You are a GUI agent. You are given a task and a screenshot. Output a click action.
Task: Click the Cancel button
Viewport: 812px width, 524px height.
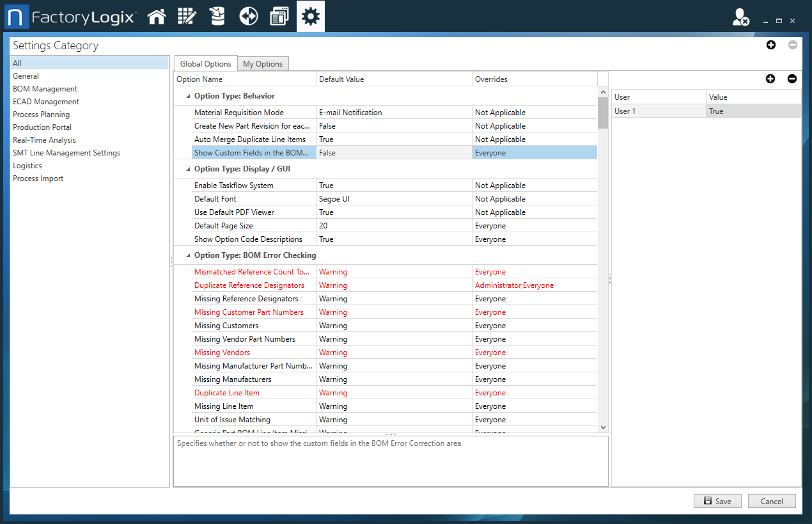click(772, 501)
